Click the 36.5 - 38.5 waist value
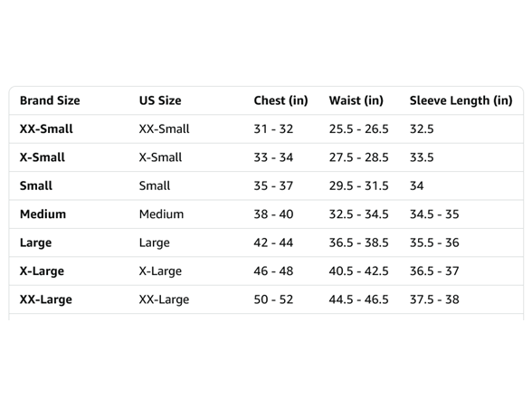The image size is (532, 399). (358, 242)
